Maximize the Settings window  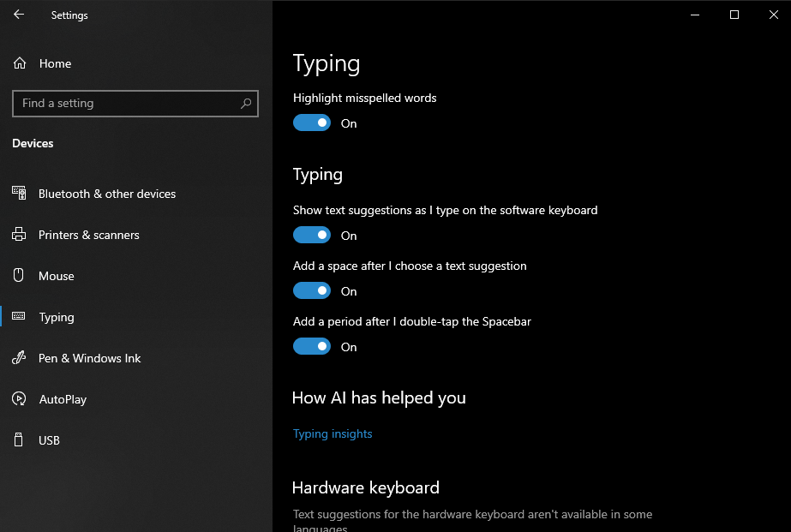[734, 15]
